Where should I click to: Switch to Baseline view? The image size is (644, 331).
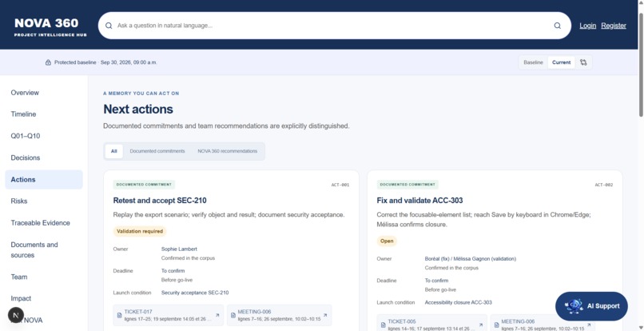(533, 62)
